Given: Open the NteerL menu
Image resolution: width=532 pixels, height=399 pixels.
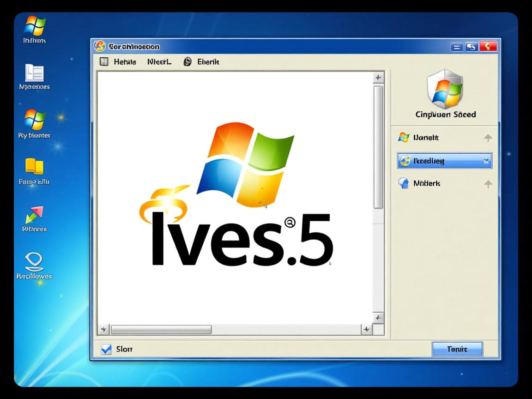Looking at the screenshot, I should [159, 62].
